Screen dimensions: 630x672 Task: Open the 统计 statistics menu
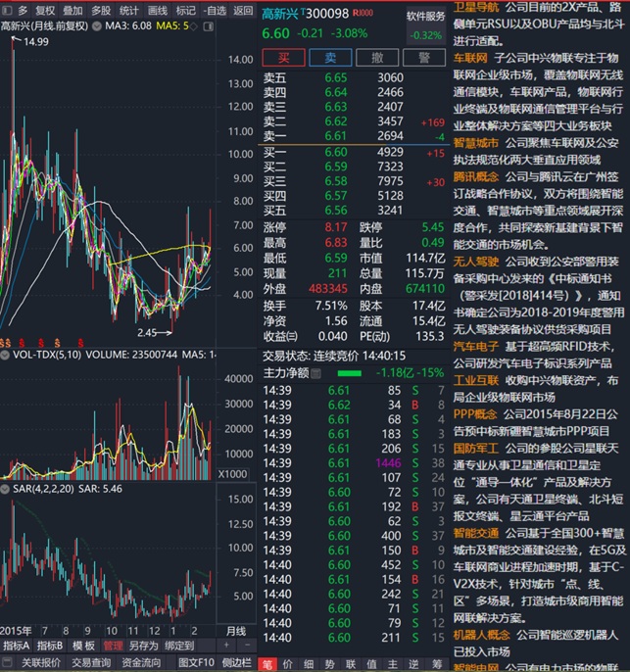point(129,10)
